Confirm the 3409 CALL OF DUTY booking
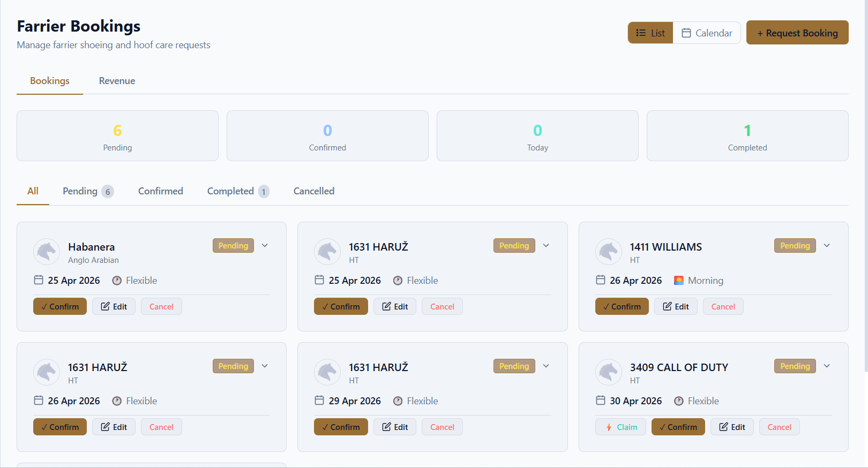Image resolution: width=868 pixels, height=468 pixels. click(x=678, y=427)
